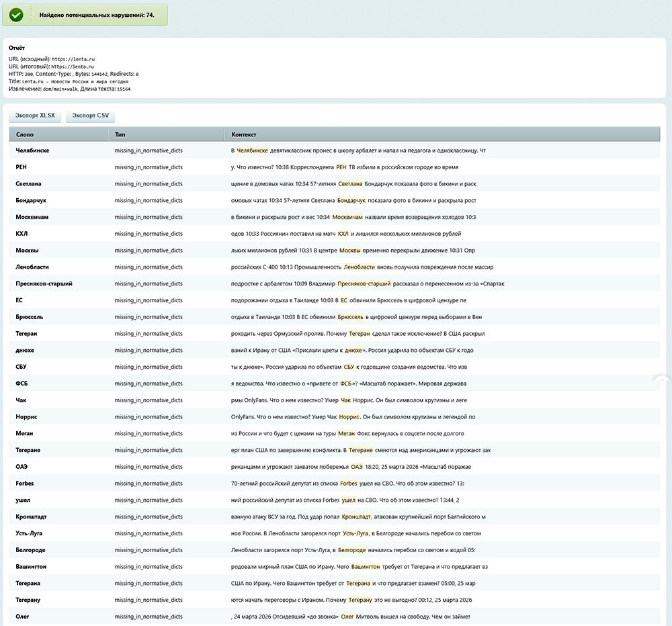Select the Челябинске word in first row
This screenshot has height=626, width=672.
pyautogui.click(x=32, y=150)
